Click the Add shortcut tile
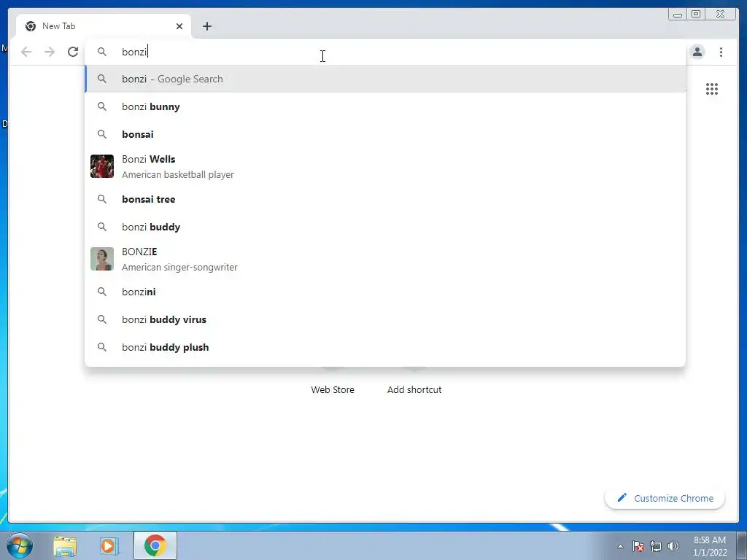 414,389
